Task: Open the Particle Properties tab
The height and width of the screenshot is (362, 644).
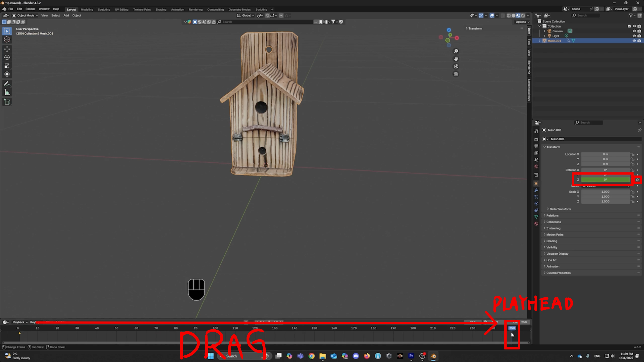Action: click(x=536, y=197)
